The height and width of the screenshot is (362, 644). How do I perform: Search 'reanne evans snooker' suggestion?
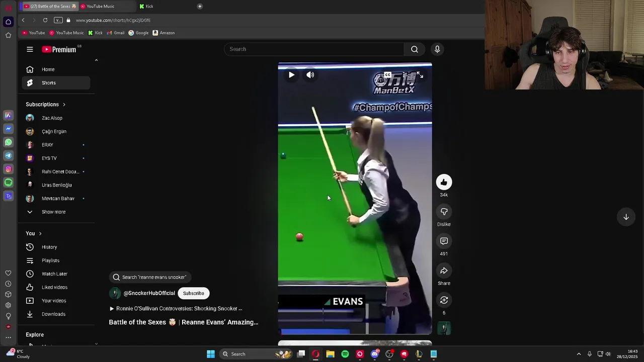click(149, 277)
